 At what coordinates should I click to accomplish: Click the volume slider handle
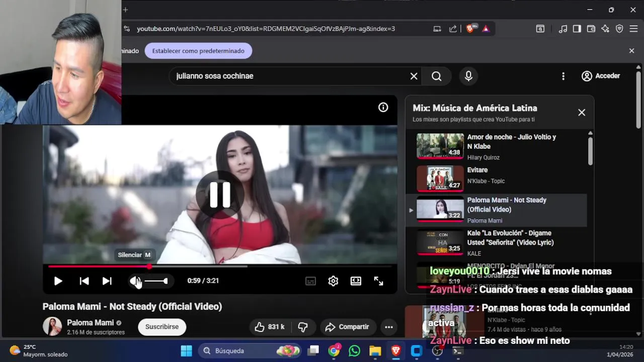coord(166,281)
